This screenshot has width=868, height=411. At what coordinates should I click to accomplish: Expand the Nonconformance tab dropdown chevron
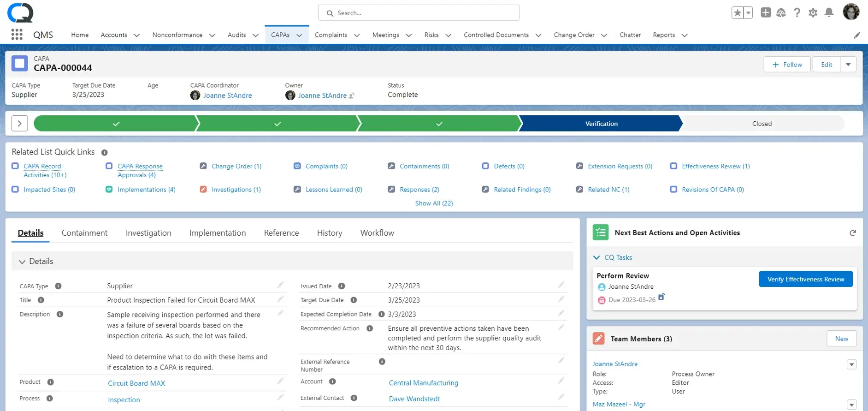click(212, 35)
